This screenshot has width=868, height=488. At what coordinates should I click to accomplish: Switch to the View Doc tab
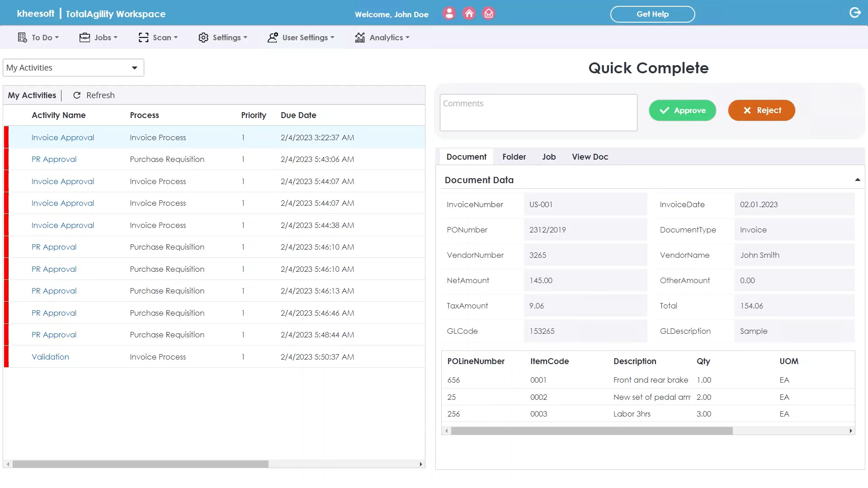pyautogui.click(x=590, y=157)
